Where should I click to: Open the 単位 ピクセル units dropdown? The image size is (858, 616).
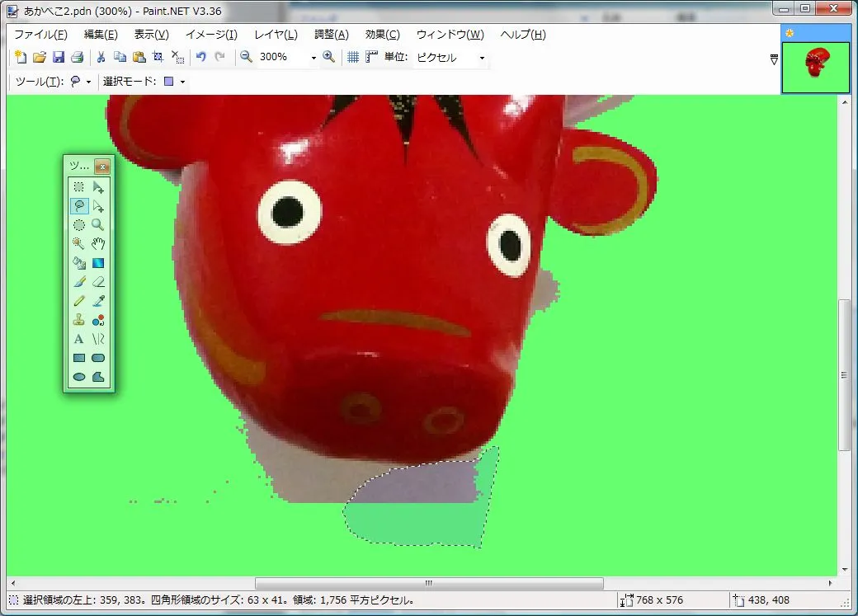pos(482,58)
